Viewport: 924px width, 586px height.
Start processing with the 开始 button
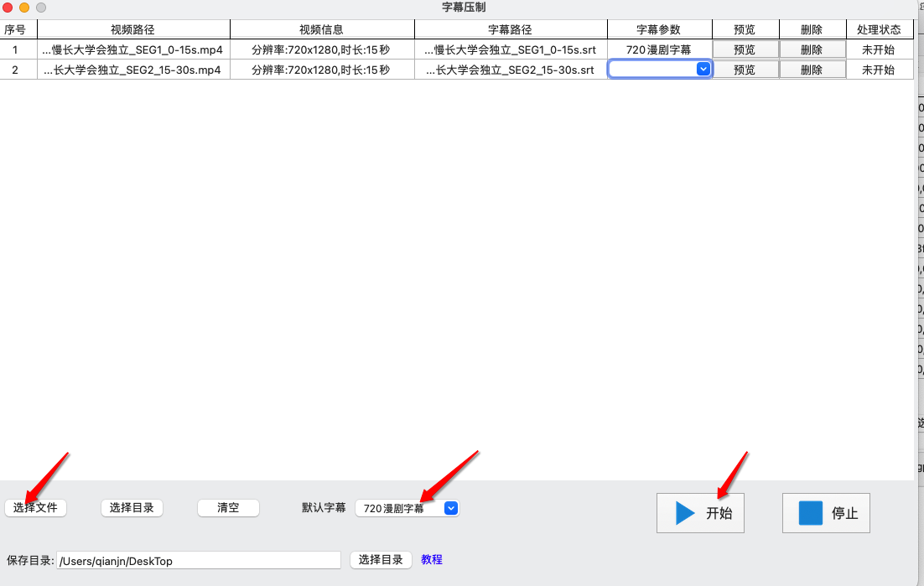tap(700, 513)
